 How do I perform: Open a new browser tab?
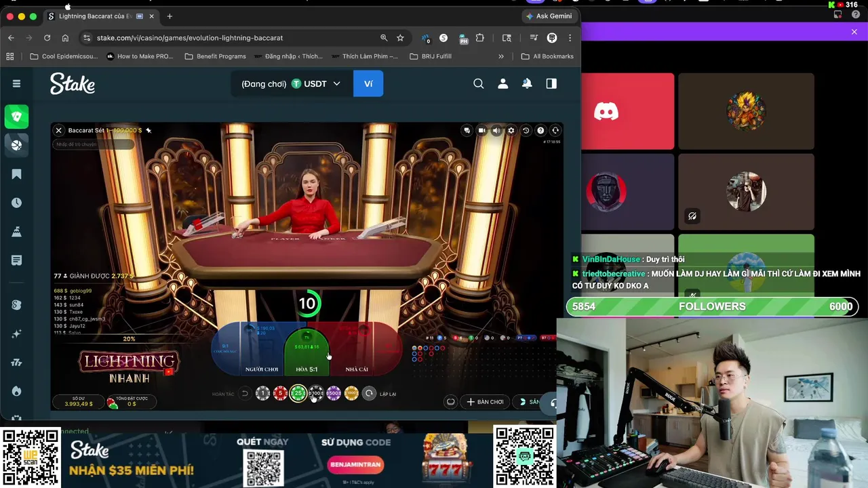[170, 16]
